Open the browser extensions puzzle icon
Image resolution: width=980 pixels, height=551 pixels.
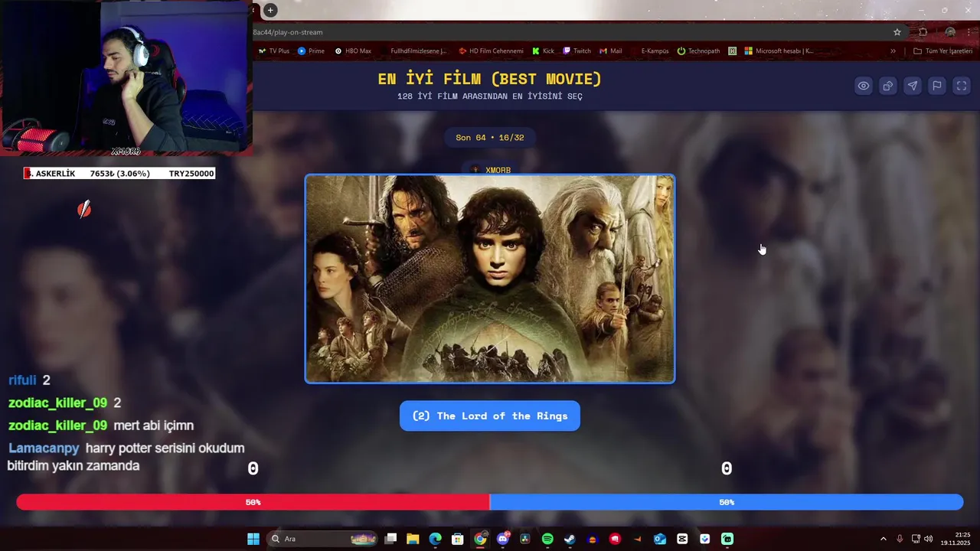click(x=923, y=32)
